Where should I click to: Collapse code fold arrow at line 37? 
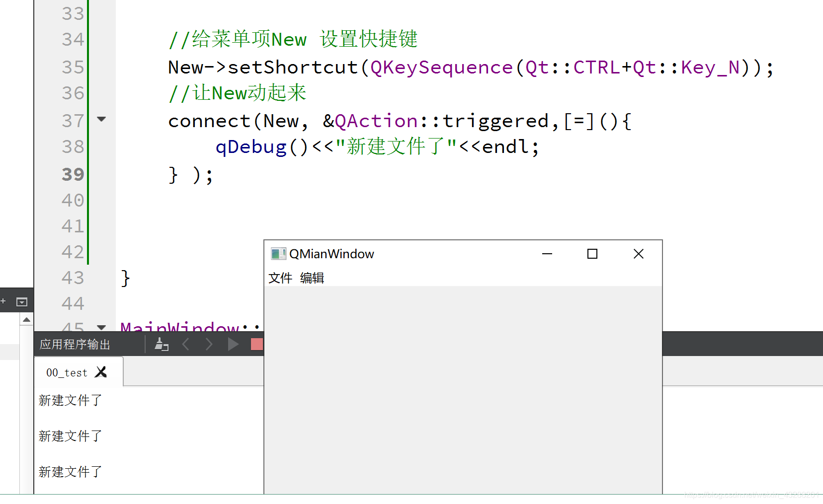101,119
